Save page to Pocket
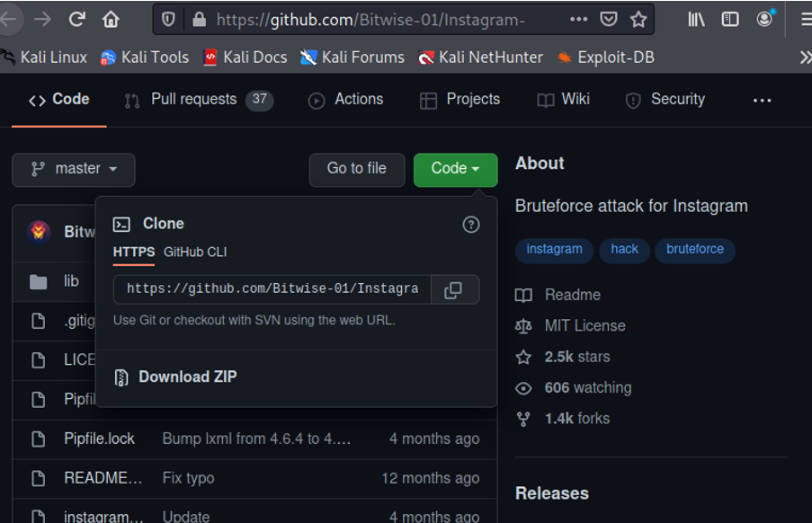 (609, 20)
